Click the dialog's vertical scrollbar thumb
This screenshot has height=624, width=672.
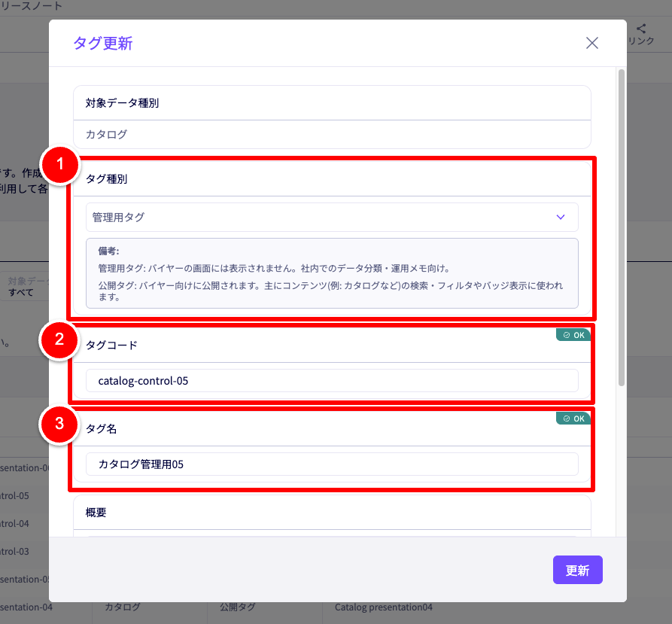[x=621, y=226]
